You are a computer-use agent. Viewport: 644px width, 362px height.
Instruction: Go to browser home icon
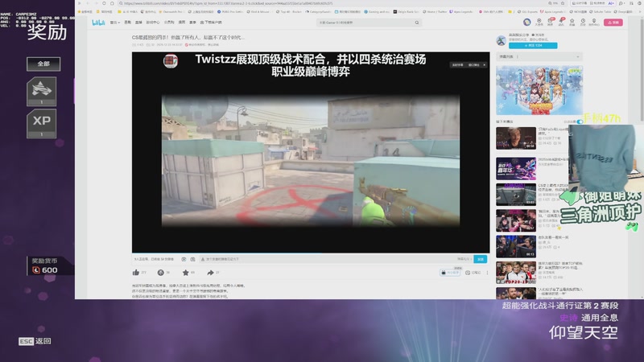pos(112,3)
